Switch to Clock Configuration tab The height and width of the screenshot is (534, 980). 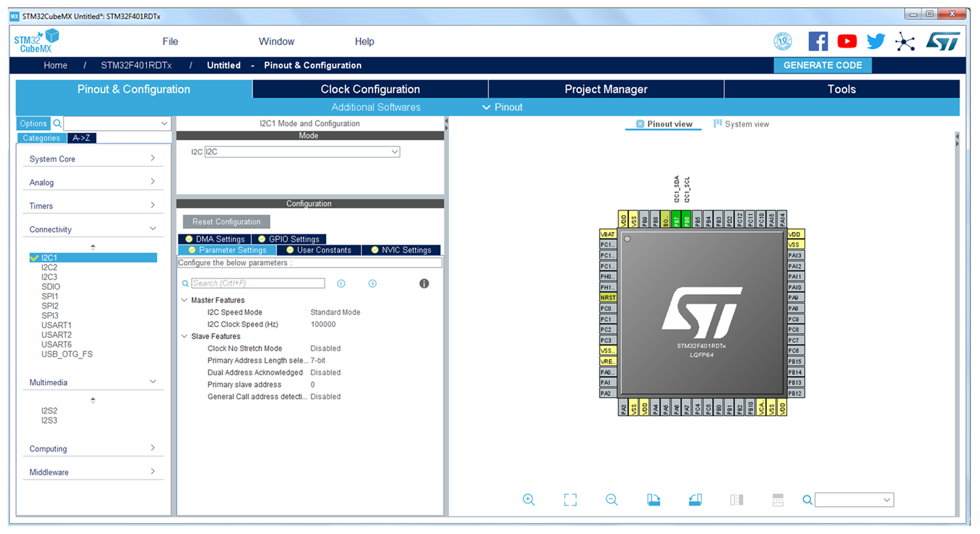coord(370,89)
